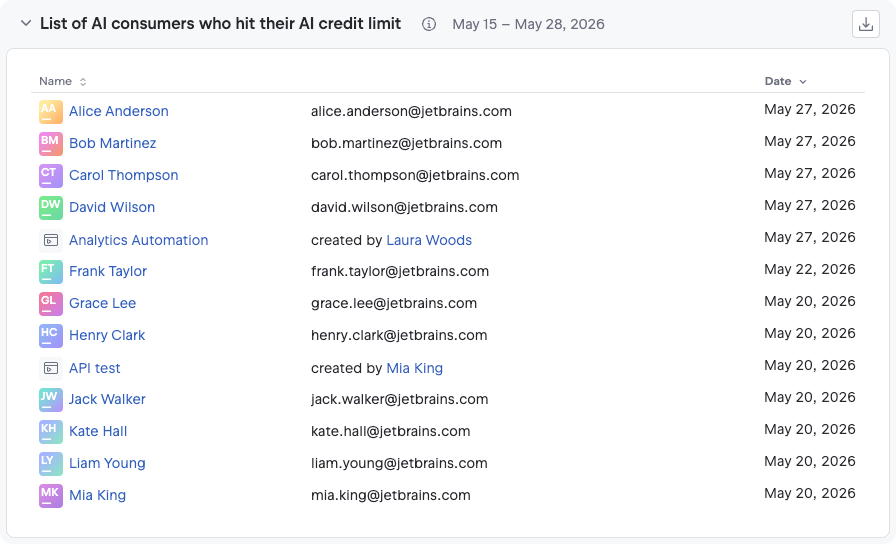Viewport: 896px width, 544px height.
Task: Click Frank Taylor's email address
Action: coord(400,271)
